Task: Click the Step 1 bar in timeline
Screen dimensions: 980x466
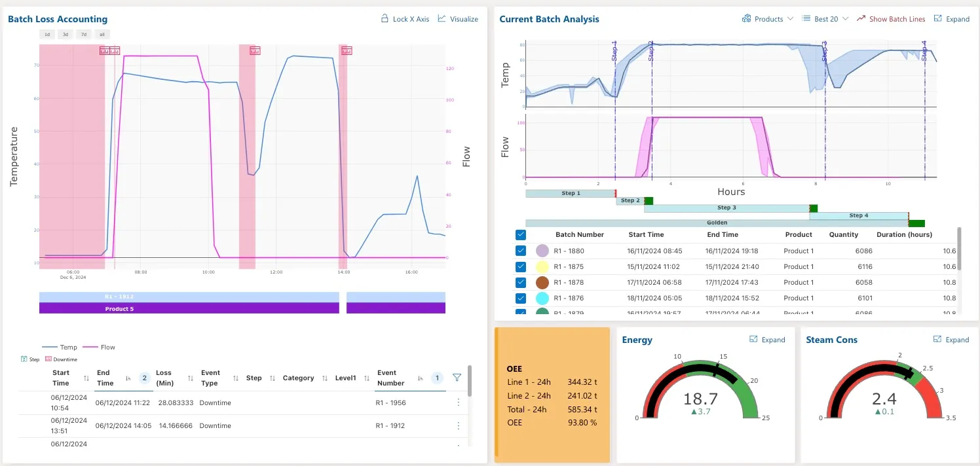Action: click(x=571, y=193)
